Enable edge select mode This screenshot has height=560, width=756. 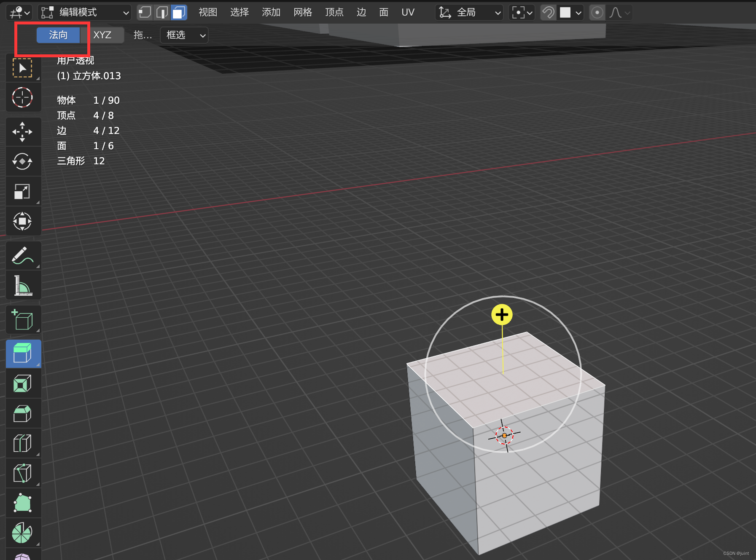(x=162, y=13)
